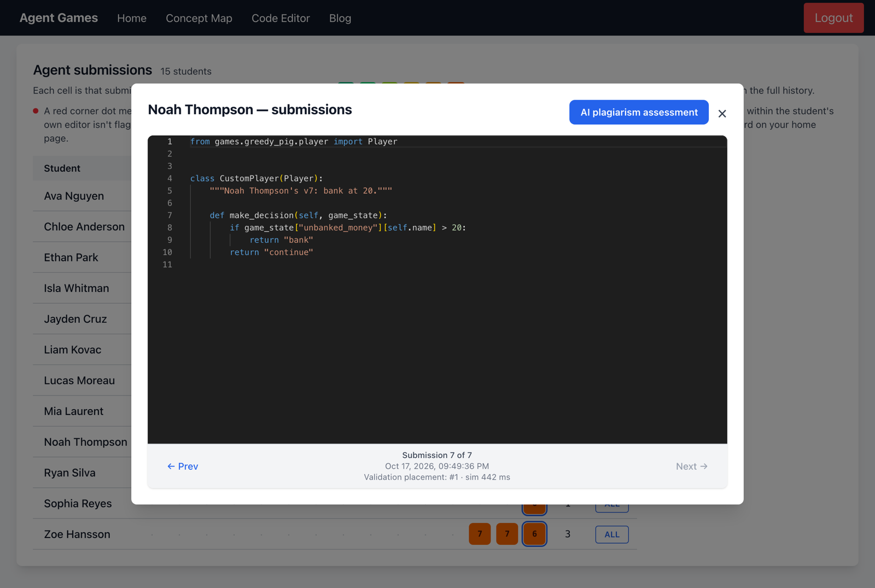This screenshot has height=588, width=875.
Task: Click the dialog title Noah Thompson — submissions
Action: point(250,109)
